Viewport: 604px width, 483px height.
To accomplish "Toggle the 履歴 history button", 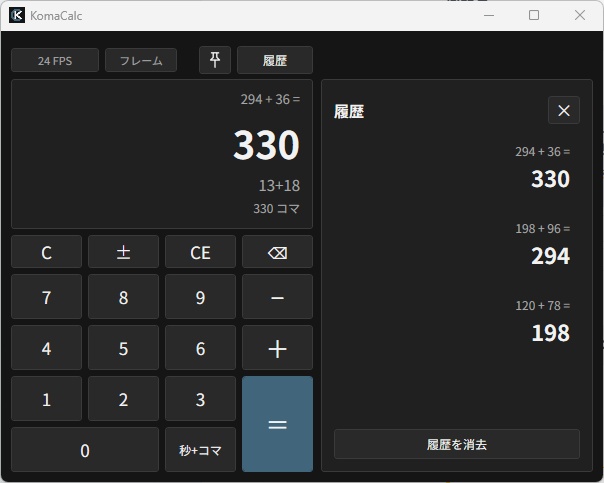I will tap(275, 60).
